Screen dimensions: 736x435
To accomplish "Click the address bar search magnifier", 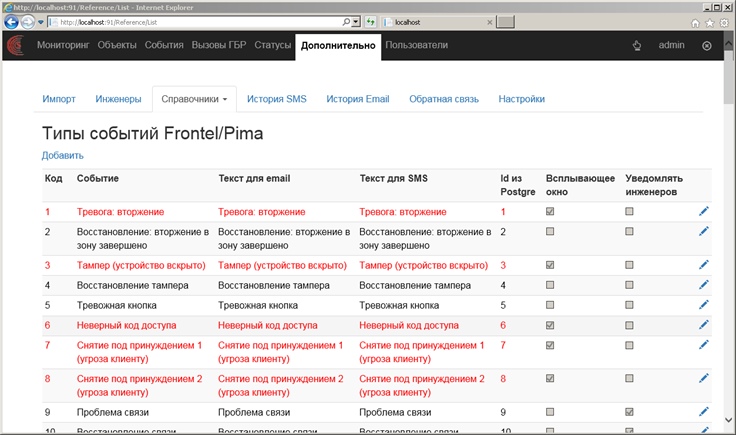I will click(x=346, y=22).
